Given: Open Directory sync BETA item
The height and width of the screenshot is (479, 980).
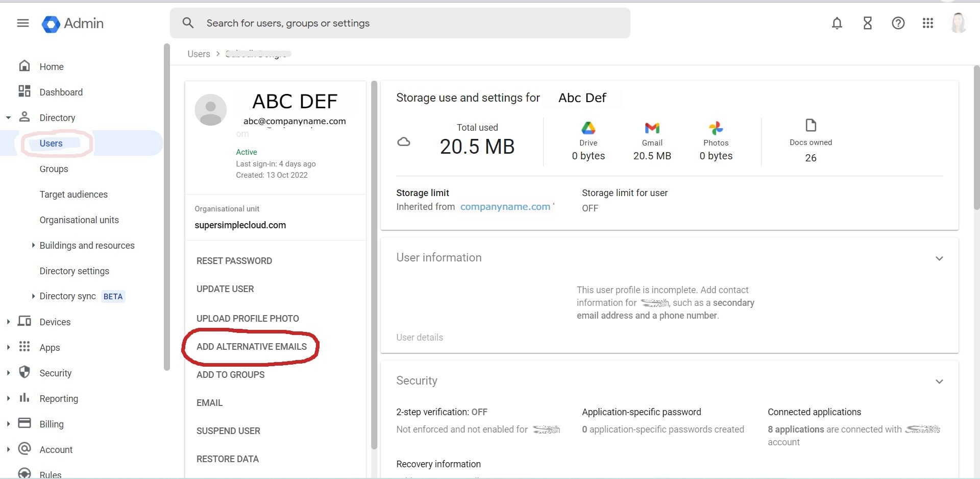Looking at the screenshot, I should pyautogui.click(x=82, y=296).
